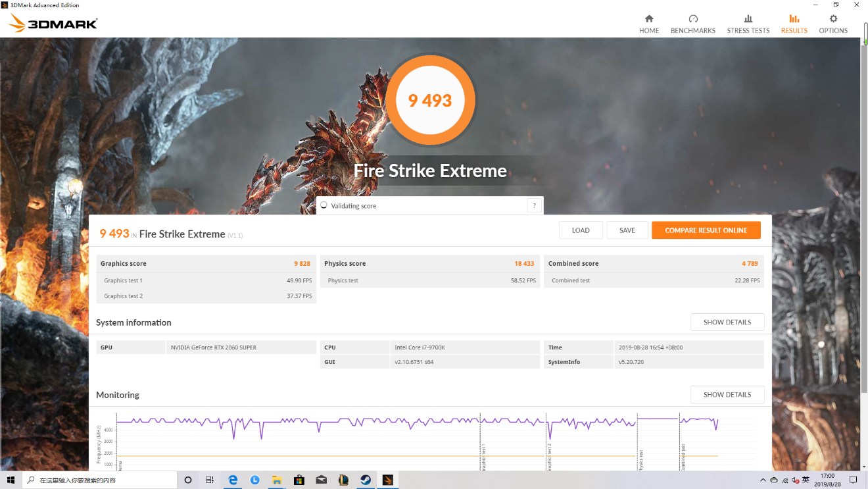Click SystemInfo version v5.20.720
868x489 pixels.
point(631,361)
